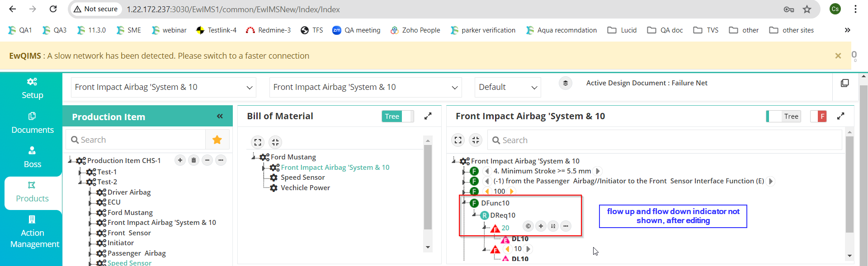Toggle the red F switch
868x266 pixels.
[818, 116]
